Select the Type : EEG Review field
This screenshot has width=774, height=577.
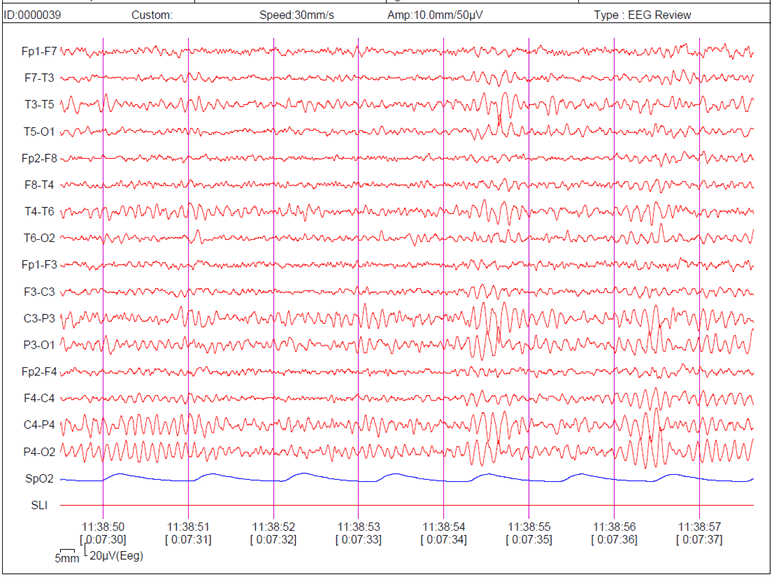pos(642,15)
